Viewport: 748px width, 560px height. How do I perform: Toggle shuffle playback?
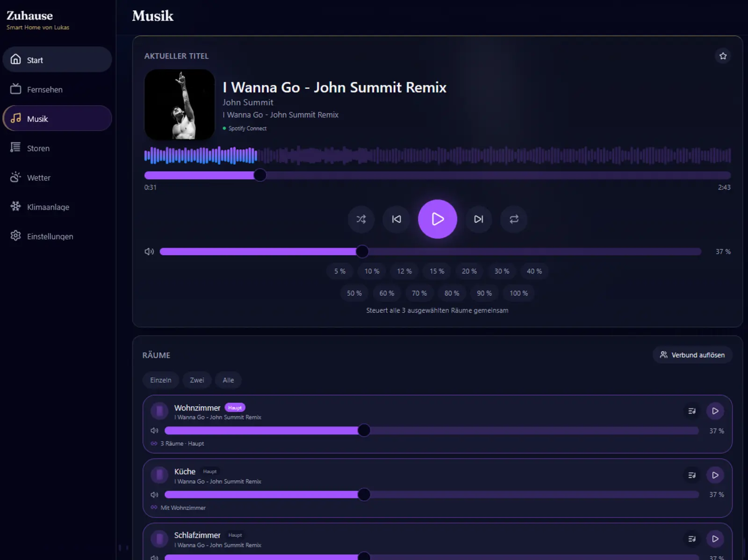click(361, 219)
